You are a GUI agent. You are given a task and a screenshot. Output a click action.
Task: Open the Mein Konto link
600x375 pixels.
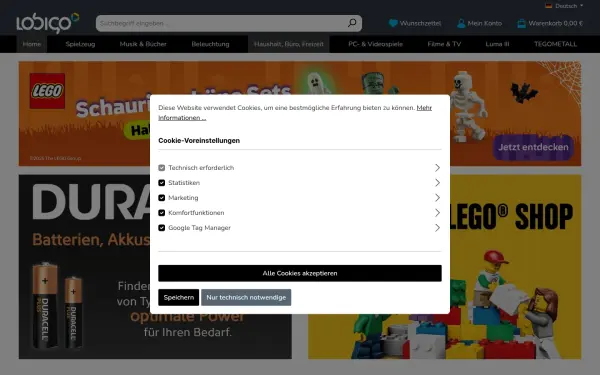pos(479,23)
